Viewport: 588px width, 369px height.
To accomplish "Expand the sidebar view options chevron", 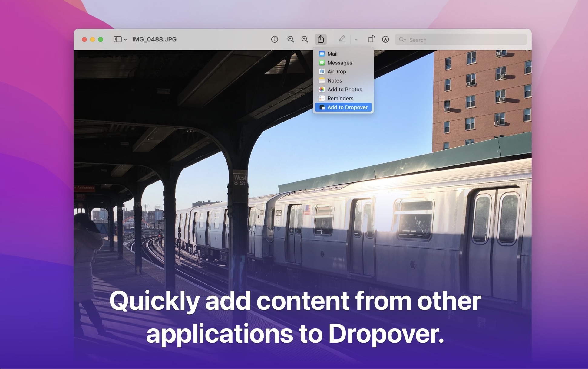I will pyautogui.click(x=125, y=40).
